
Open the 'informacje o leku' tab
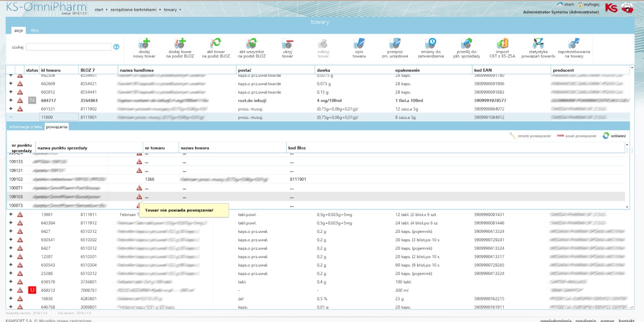[x=26, y=127]
